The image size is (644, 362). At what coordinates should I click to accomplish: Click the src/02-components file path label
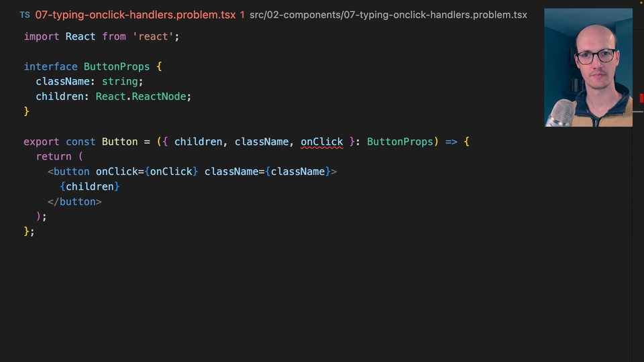[x=388, y=15]
